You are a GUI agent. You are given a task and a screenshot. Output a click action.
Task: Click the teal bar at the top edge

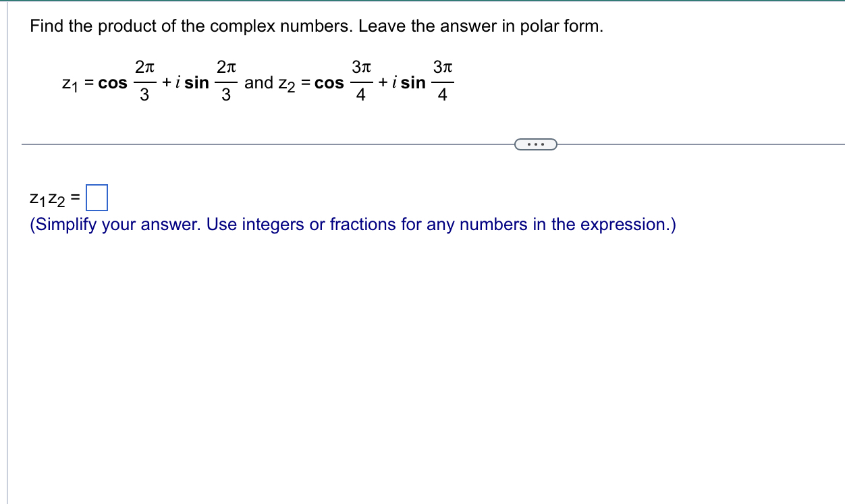pyautogui.click(x=422, y=3)
